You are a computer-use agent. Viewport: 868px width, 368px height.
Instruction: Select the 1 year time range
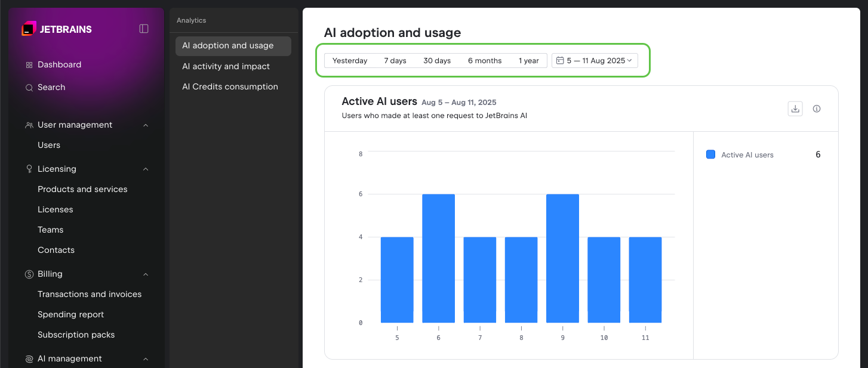tap(528, 61)
